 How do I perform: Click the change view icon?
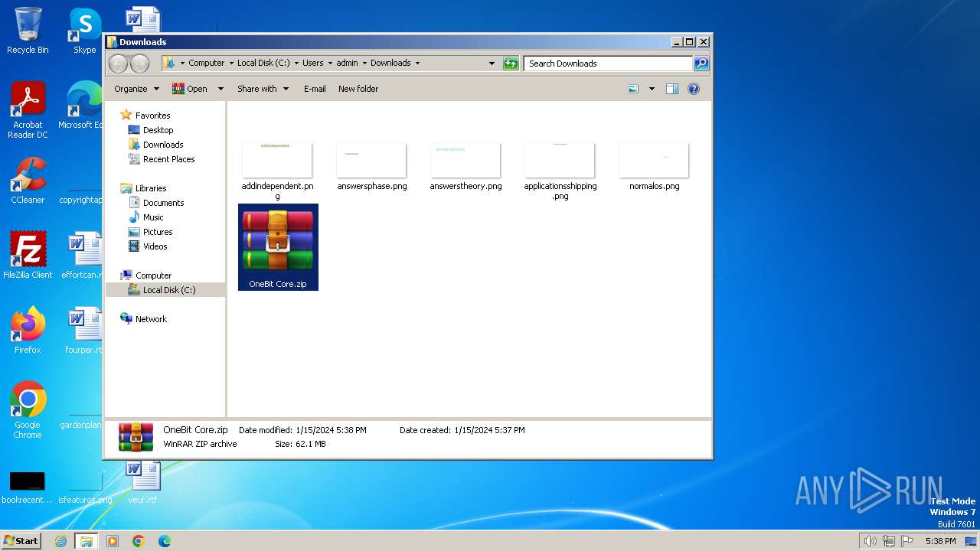click(633, 89)
